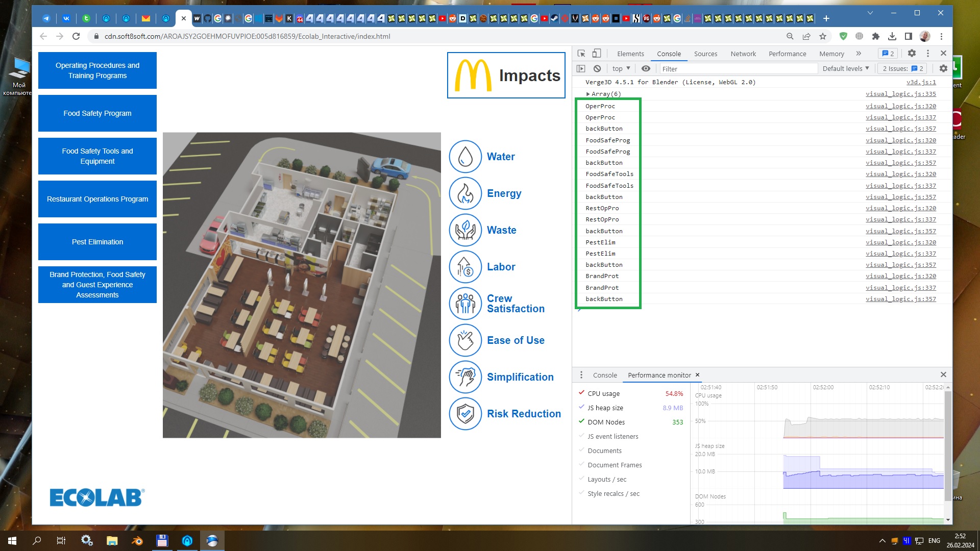Toggle JS heap size checkbox
Viewport: 980px width, 551px height.
[x=581, y=407]
